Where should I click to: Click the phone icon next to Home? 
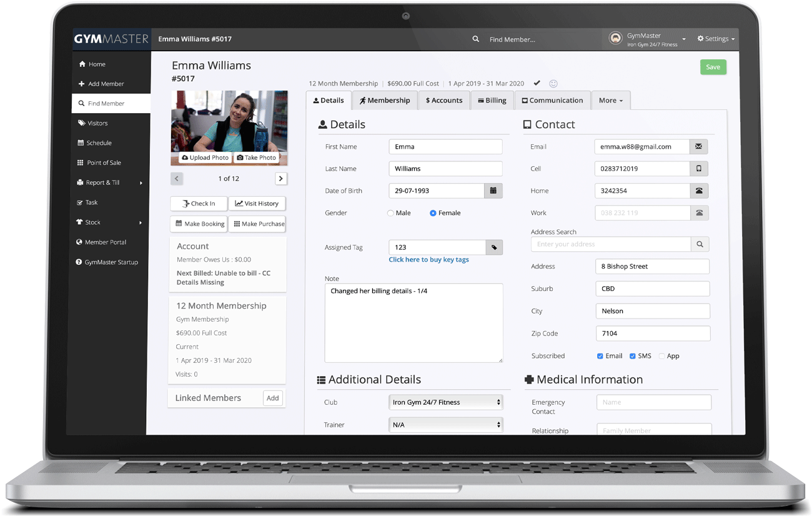[699, 191]
